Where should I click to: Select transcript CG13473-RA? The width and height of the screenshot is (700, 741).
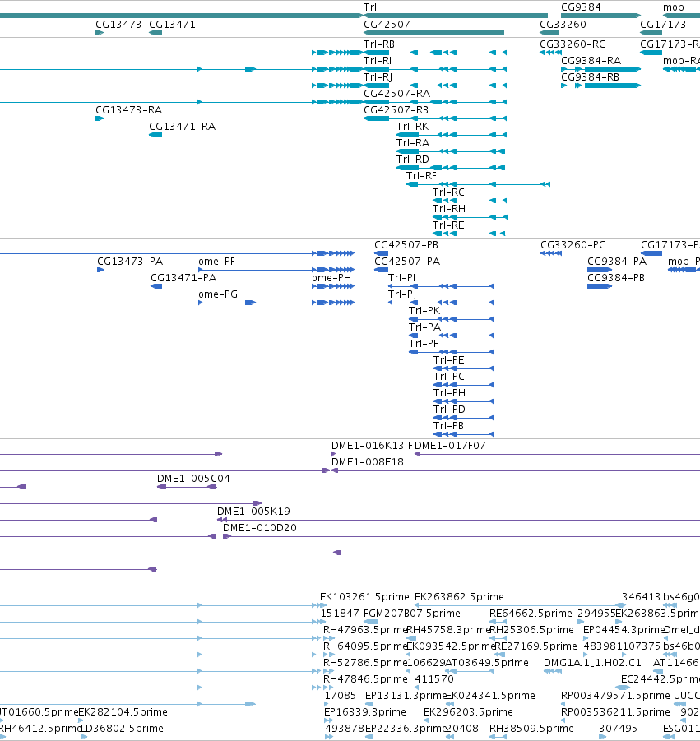click(x=129, y=110)
